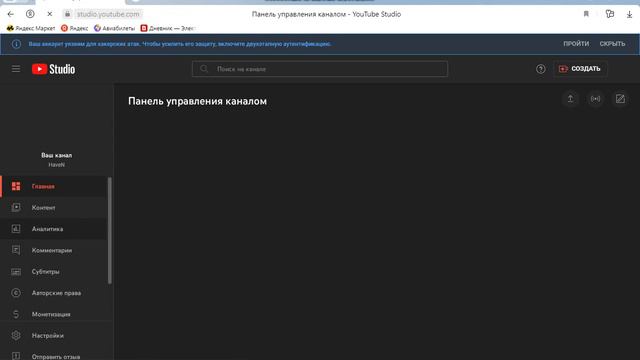The image size is (640, 360).
Task: Open the help question mark icon
Action: tap(540, 69)
